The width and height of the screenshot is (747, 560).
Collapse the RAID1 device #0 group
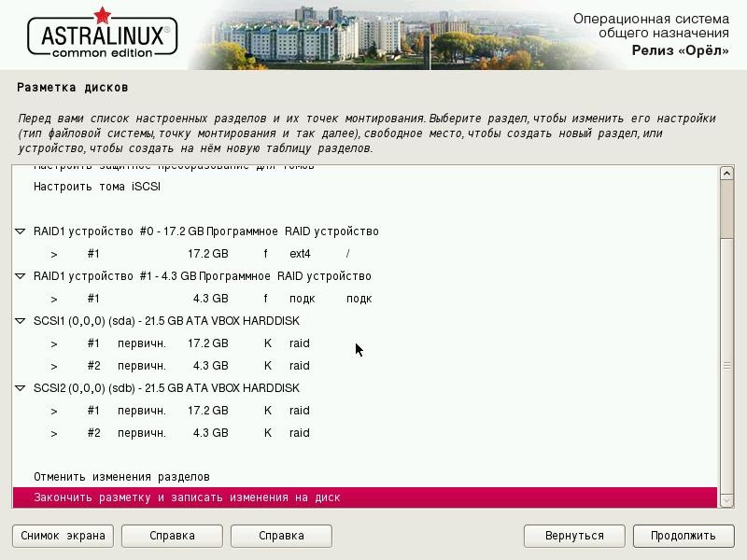20,231
